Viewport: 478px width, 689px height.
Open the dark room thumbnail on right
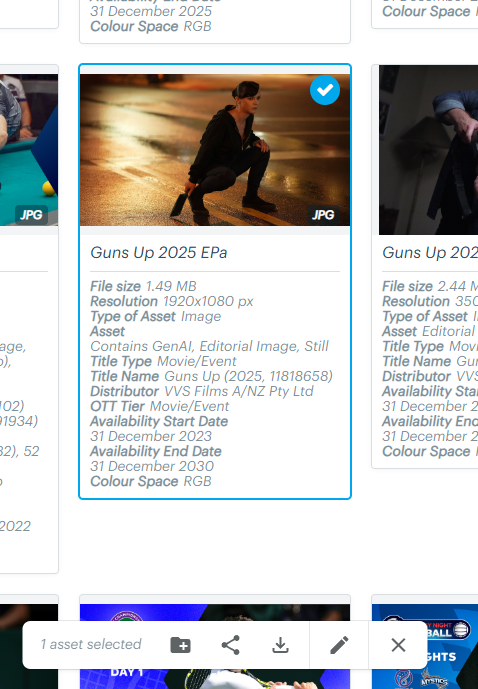[428, 150]
